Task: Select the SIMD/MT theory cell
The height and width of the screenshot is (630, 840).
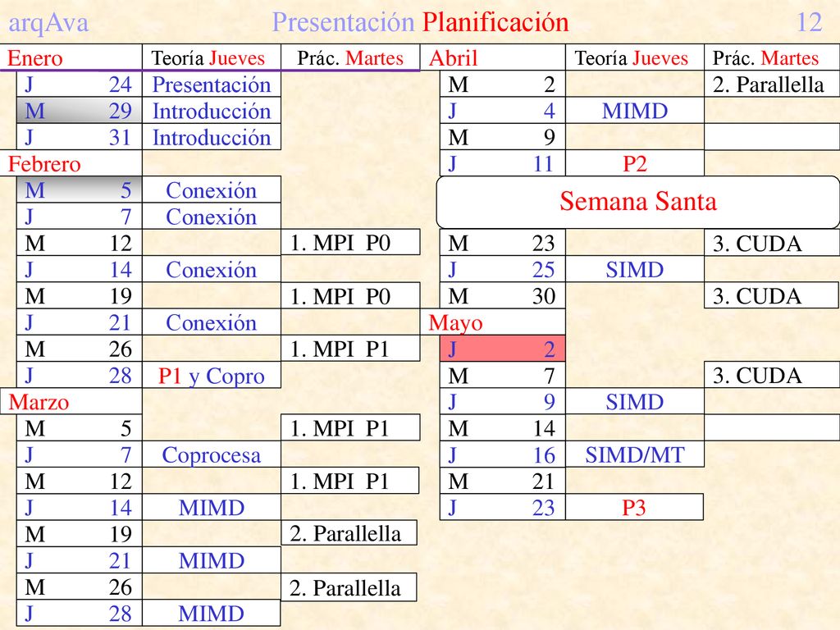Action: (634, 454)
